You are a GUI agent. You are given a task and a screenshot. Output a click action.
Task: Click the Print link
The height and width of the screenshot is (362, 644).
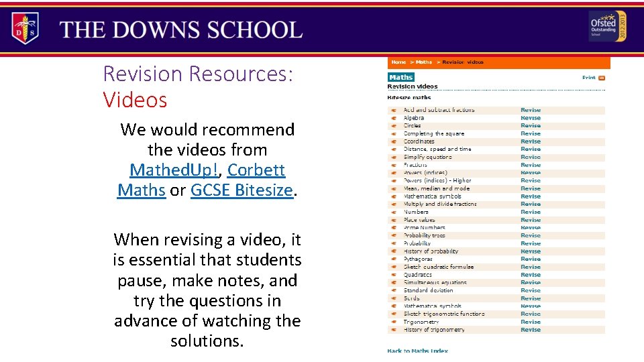pos(588,78)
